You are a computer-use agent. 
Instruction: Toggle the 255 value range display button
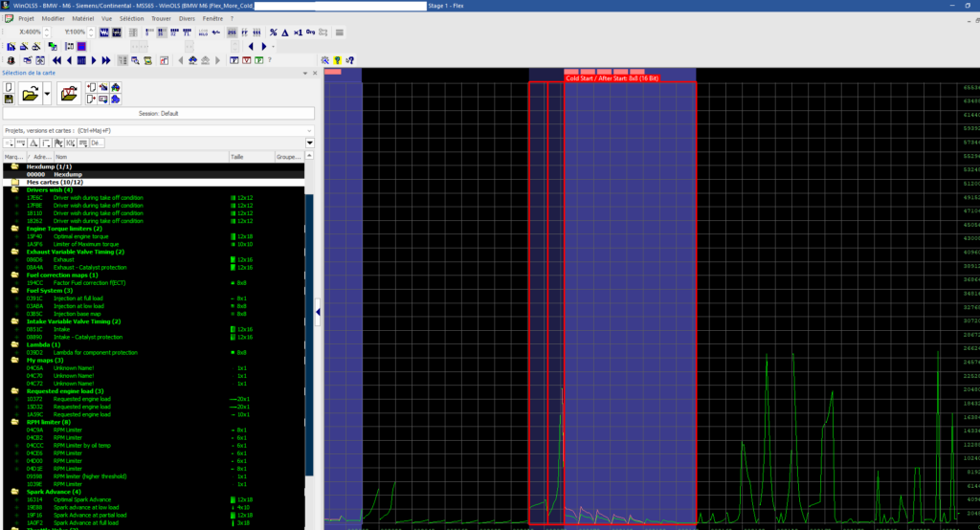pyautogui.click(x=231, y=33)
